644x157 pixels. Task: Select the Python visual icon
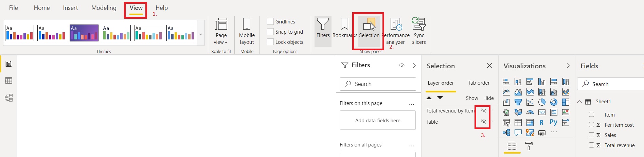553,122
